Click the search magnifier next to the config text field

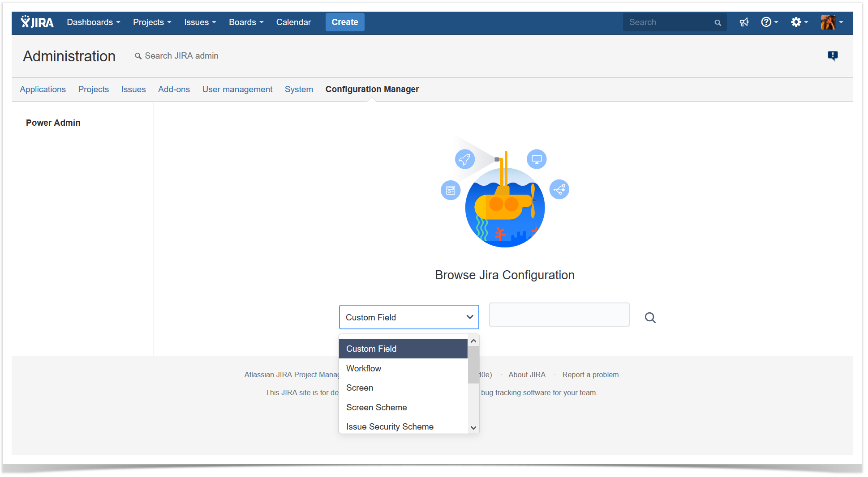tap(650, 318)
